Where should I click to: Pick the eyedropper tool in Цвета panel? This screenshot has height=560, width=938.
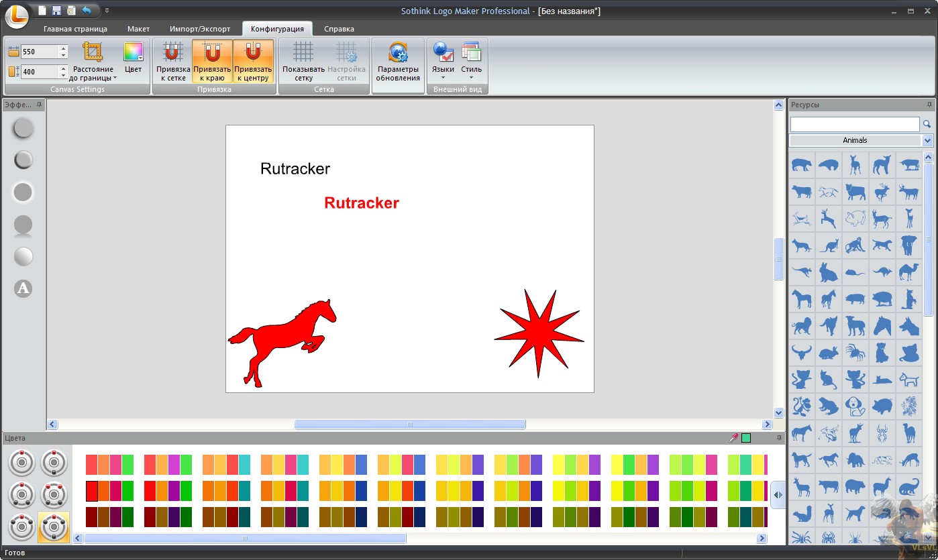click(733, 438)
